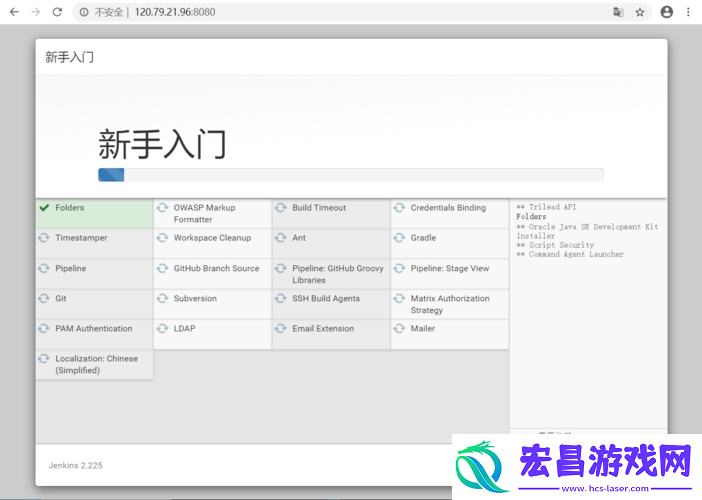Click the sync icon beside OWASP Markup Formatter

point(162,208)
